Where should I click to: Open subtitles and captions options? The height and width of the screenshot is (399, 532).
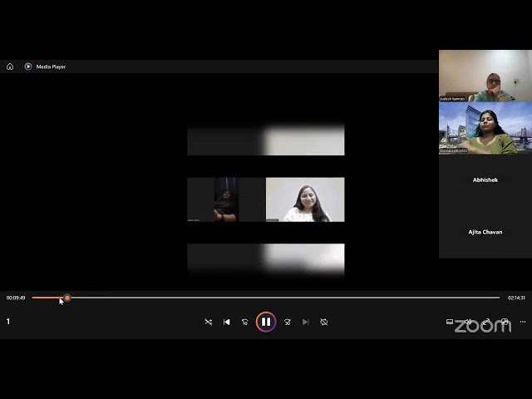click(x=450, y=322)
